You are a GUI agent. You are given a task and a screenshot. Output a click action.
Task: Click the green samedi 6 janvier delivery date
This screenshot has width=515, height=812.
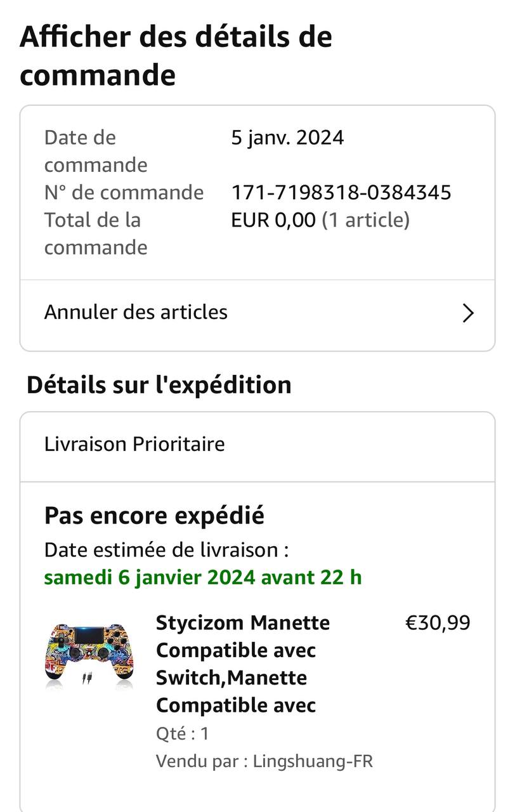coord(203,577)
